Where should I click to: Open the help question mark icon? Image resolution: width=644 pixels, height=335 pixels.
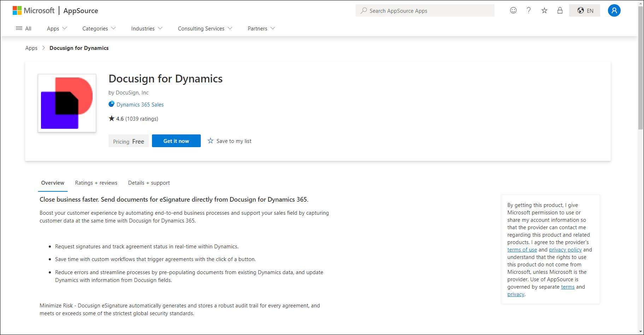tap(528, 11)
